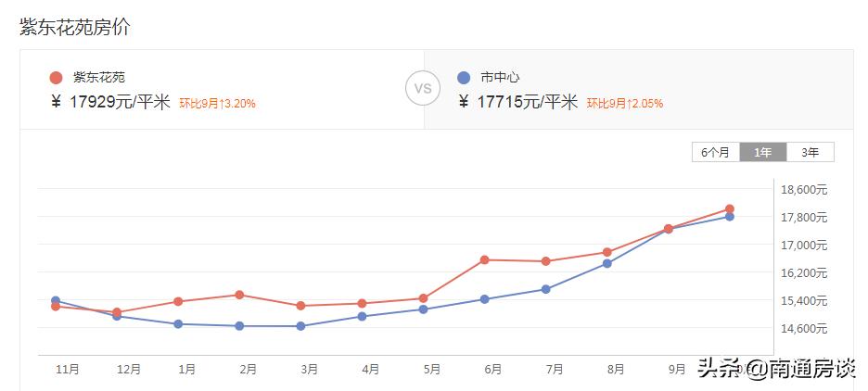Select the highest red point on the chart
The image size is (868, 391).
tap(730, 209)
